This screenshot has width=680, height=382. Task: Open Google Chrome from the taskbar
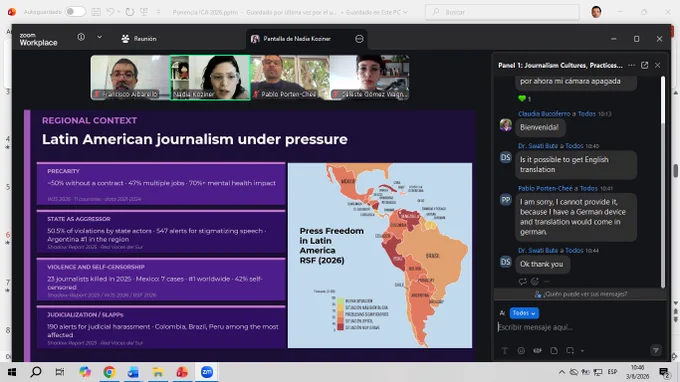click(x=109, y=372)
